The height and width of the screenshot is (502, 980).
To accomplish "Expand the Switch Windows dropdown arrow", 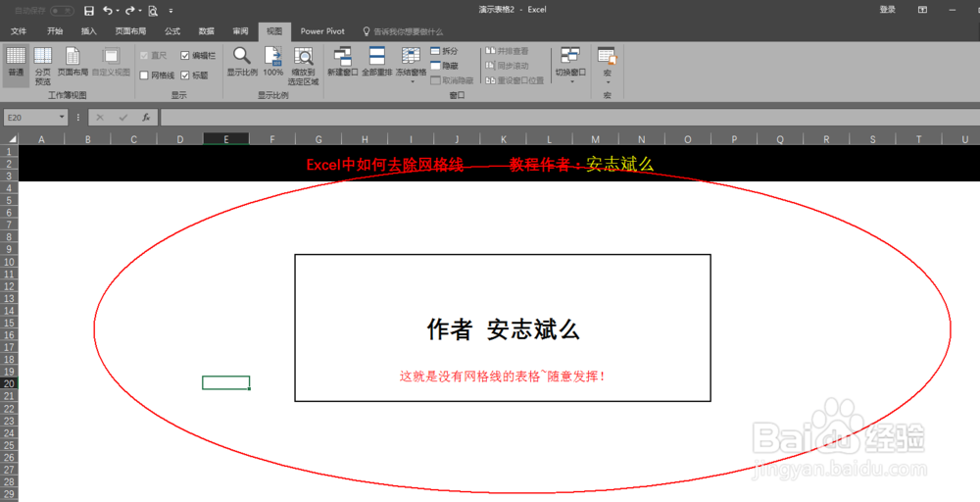I will click(571, 82).
